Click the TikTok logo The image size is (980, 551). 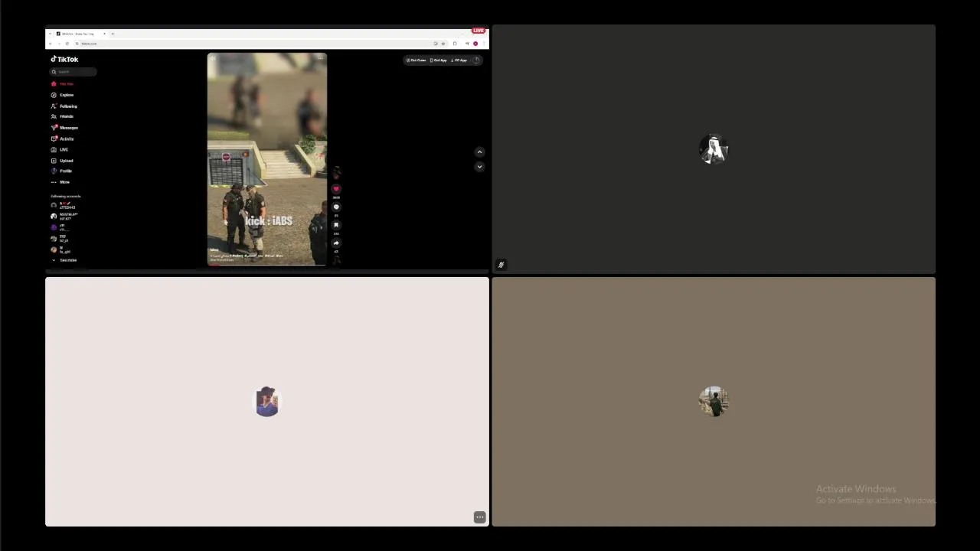pyautogui.click(x=64, y=59)
